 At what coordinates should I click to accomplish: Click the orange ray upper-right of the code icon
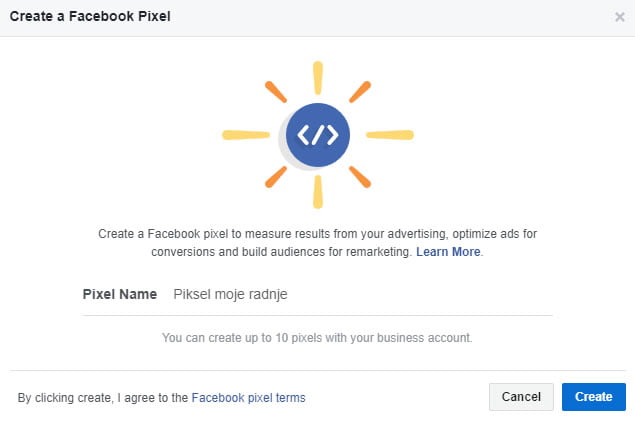(x=360, y=92)
